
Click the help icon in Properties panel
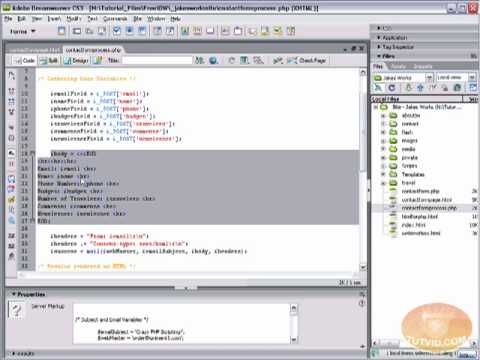362,304
